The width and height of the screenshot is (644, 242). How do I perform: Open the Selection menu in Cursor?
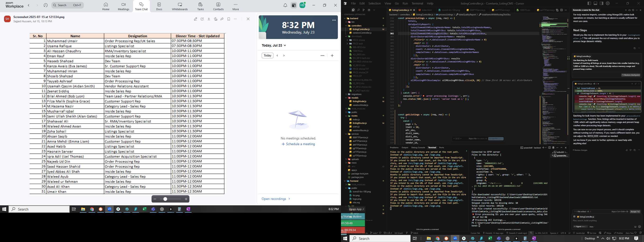375,4
